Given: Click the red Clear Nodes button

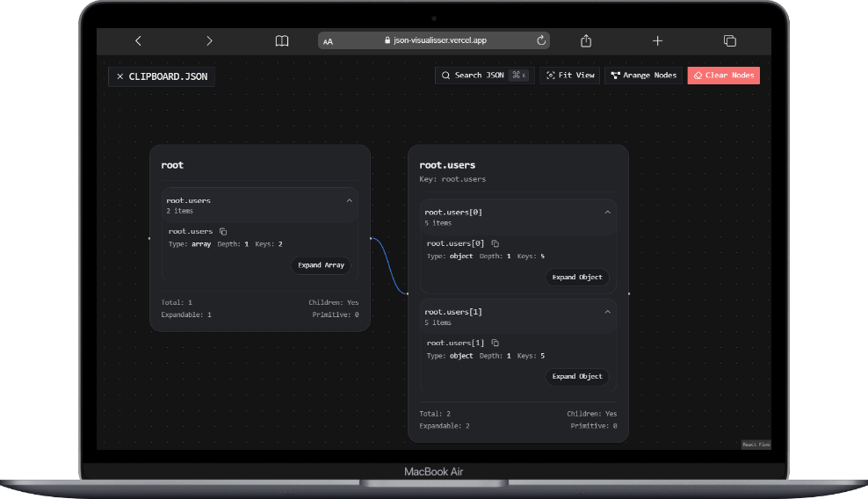Looking at the screenshot, I should click(724, 76).
